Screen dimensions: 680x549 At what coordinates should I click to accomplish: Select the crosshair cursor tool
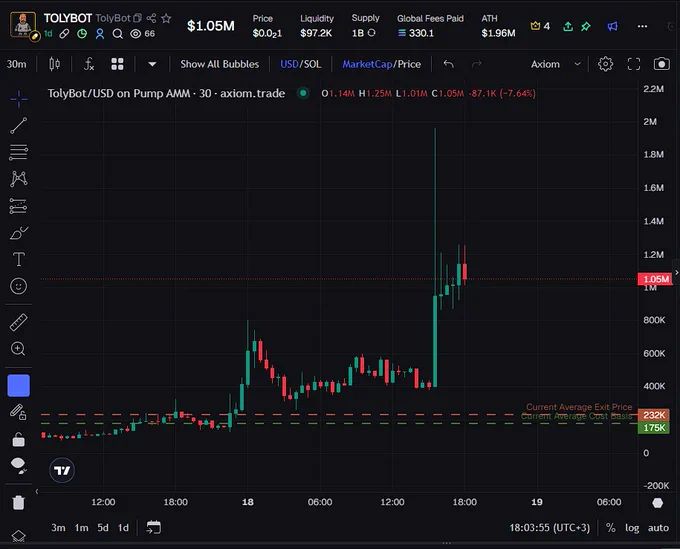(x=19, y=99)
